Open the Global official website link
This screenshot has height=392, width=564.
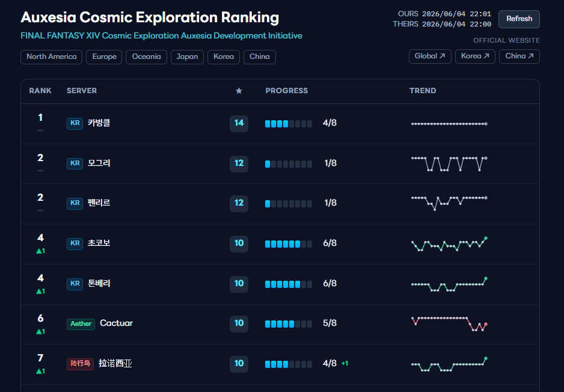pyautogui.click(x=430, y=57)
